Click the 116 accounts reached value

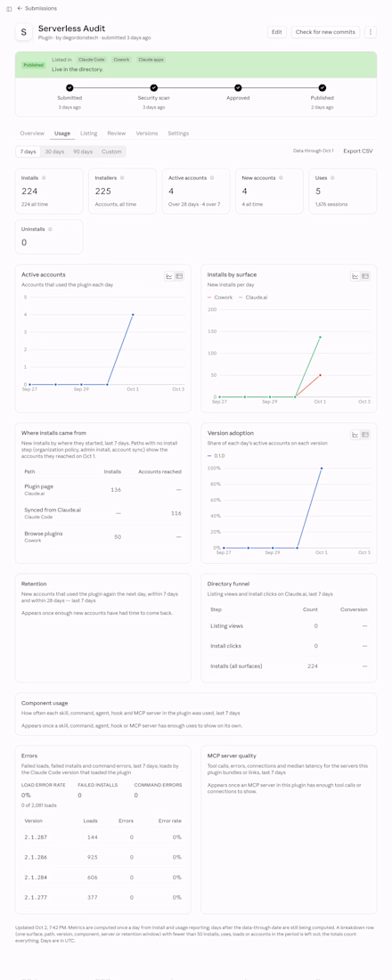pyautogui.click(x=176, y=513)
